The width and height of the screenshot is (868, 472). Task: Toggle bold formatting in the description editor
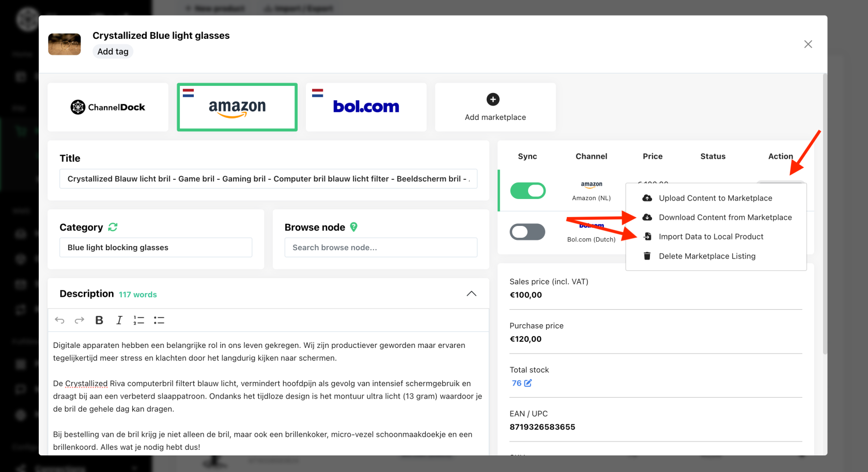point(99,321)
